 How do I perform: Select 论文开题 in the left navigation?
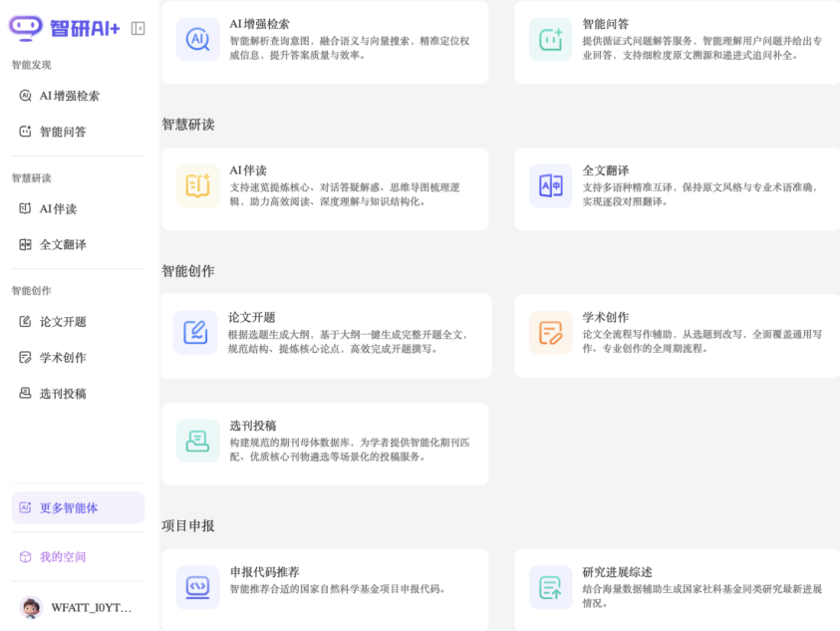point(62,322)
